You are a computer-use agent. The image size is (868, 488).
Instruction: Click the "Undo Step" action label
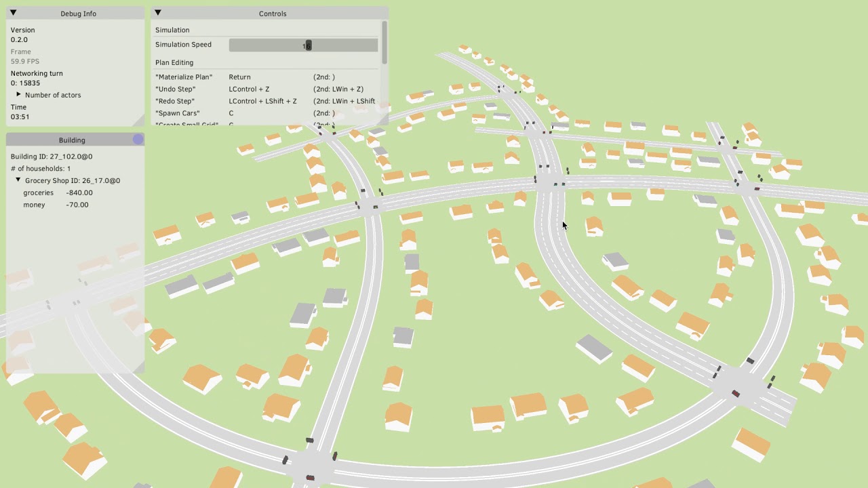point(175,89)
